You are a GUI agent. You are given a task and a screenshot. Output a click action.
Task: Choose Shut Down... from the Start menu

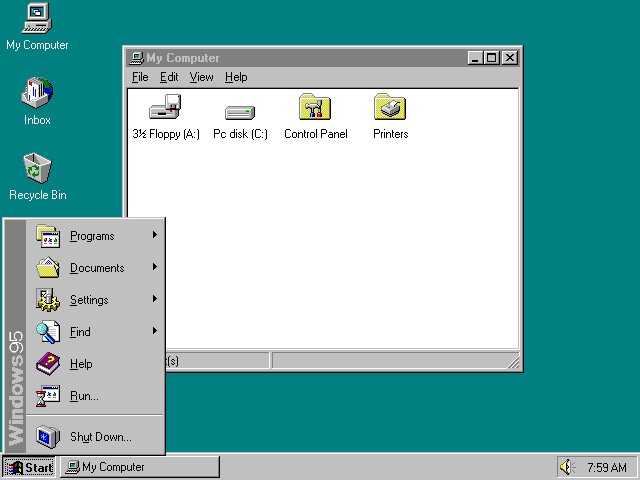click(100, 437)
